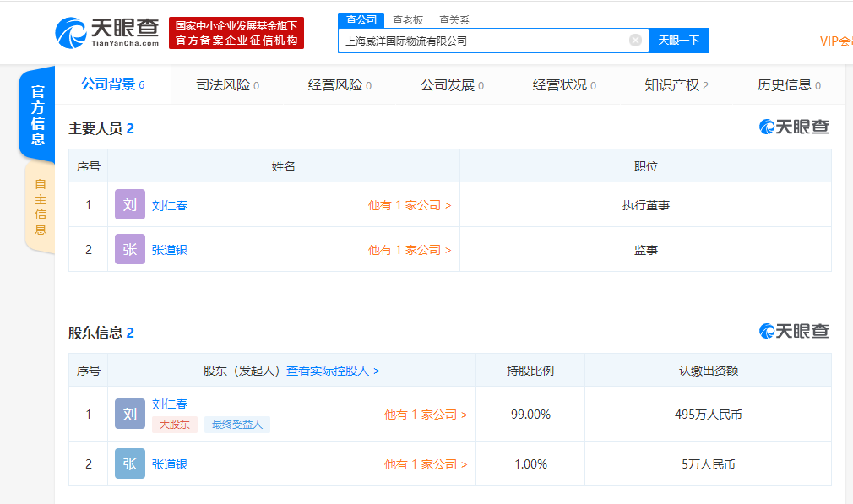Click the 天眼查 watermark logo beside 股东信息
The height and width of the screenshot is (504, 853).
pyautogui.click(x=793, y=332)
